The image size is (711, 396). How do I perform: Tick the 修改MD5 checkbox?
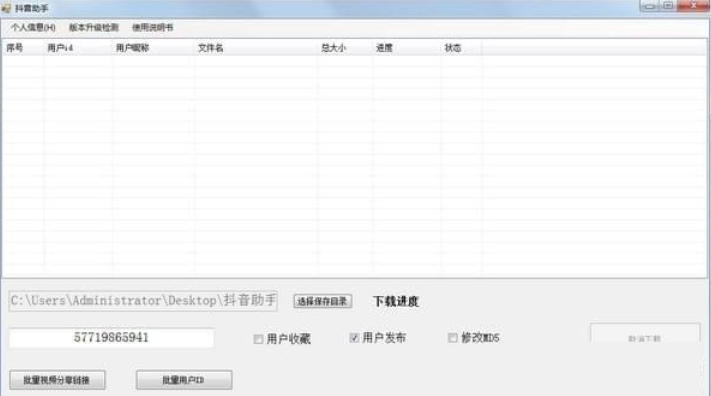[452, 337]
